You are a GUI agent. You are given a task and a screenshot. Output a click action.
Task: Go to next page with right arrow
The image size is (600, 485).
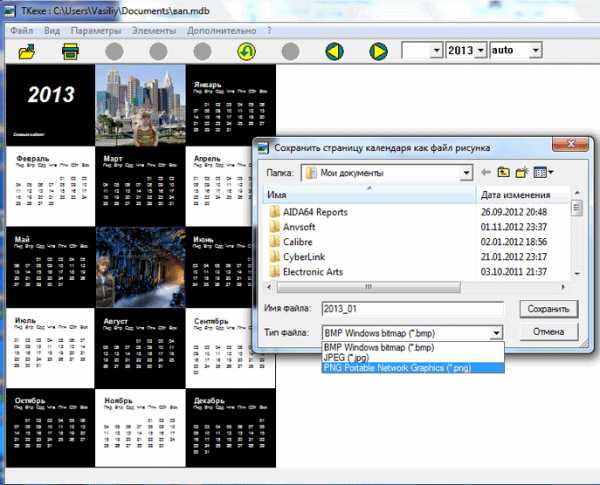[x=378, y=51]
